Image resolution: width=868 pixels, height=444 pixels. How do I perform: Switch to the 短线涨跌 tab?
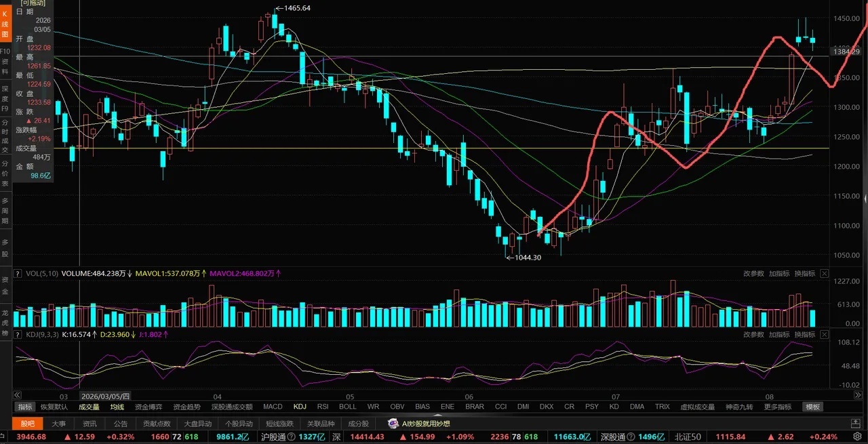pos(279,424)
